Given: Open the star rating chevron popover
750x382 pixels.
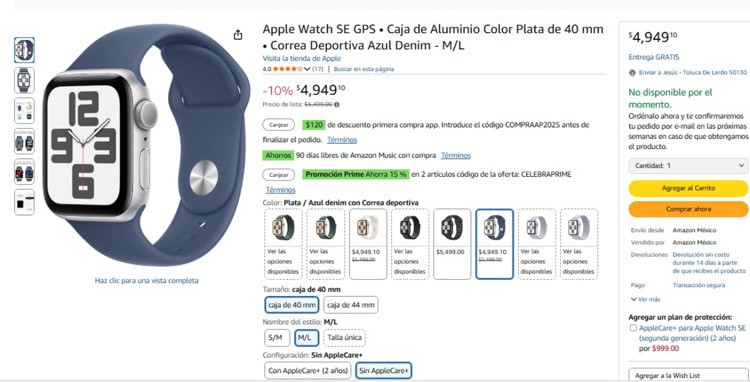Looking at the screenshot, I should [x=307, y=69].
